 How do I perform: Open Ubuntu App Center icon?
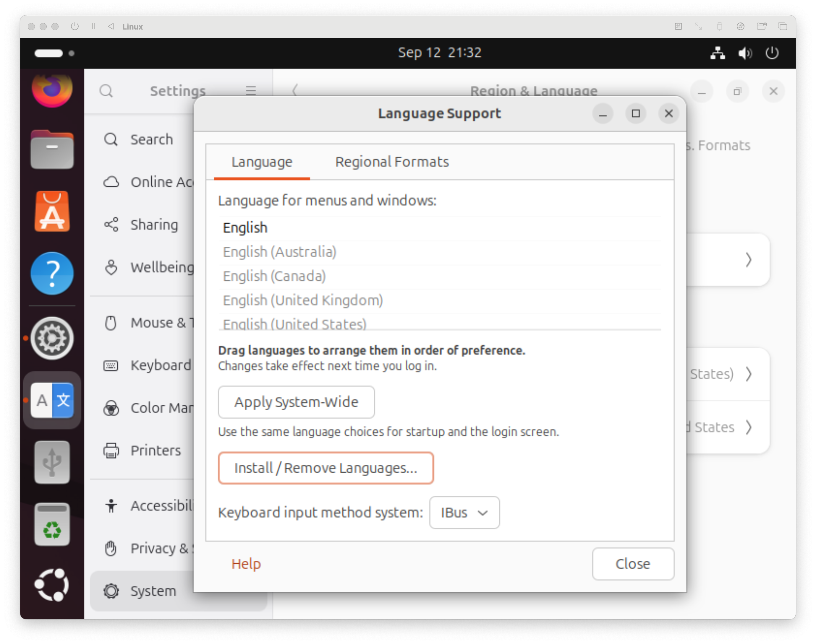(52, 212)
